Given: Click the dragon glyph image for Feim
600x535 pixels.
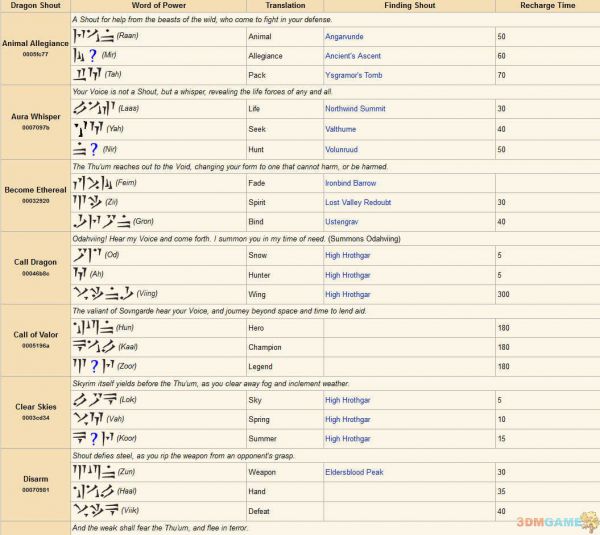Looking at the screenshot, I should pos(93,183).
